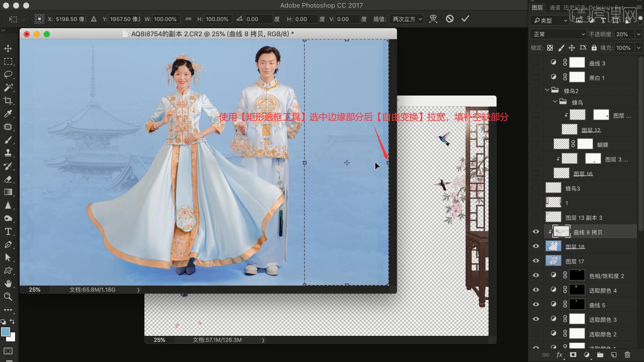Hide the 色相/饱和度 2 layer
This screenshot has height=362, width=644.
click(536, 276)
